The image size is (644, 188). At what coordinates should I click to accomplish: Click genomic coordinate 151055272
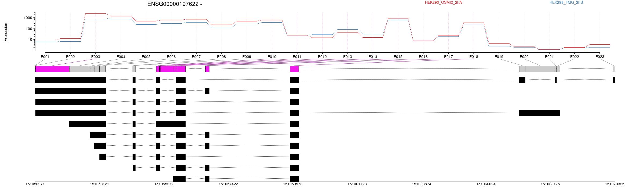[164, 184]
